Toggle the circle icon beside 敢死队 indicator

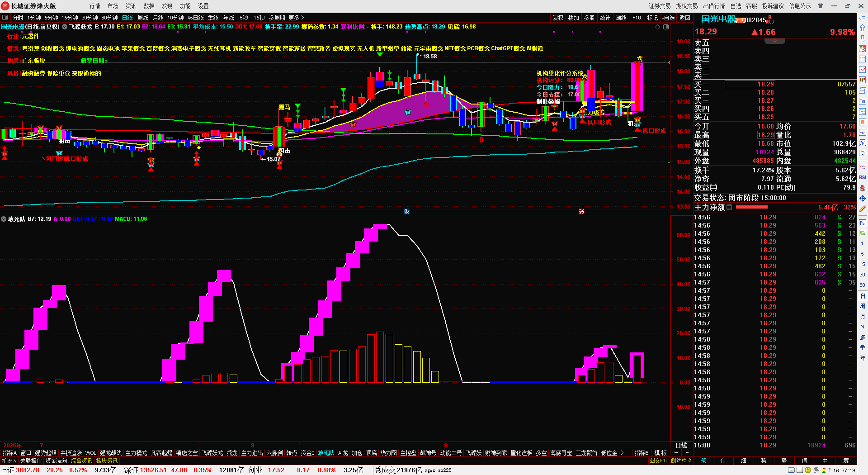(4, 219)
